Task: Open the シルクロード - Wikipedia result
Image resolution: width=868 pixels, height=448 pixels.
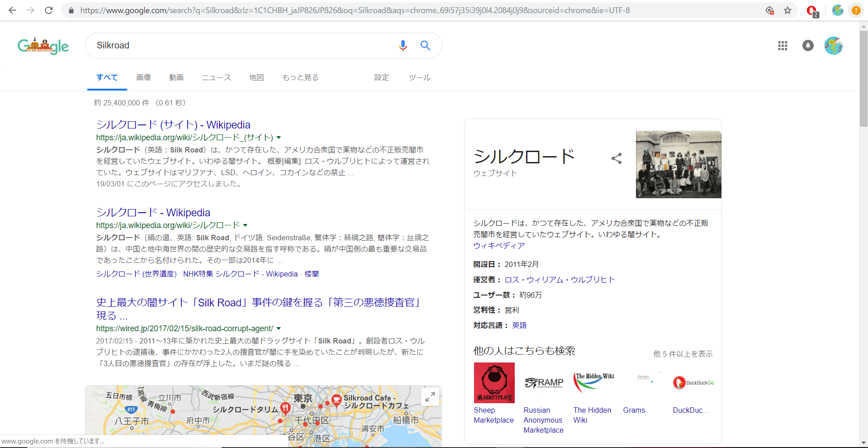Action: pyautogui.click(x=153, y=213)
